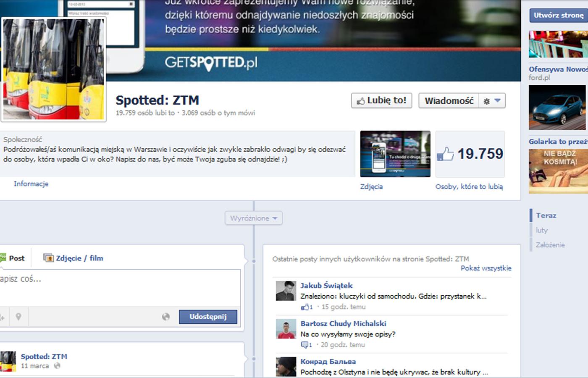The width and height of the screenshot is (588, 378).
Task: Click the location pin icon in composer
Action: coord(18,317)
